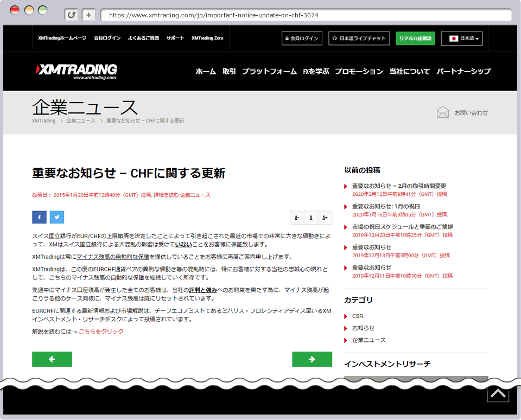
Task: Click the お問い合わせ contact link
Action: (x=471, y=113)
